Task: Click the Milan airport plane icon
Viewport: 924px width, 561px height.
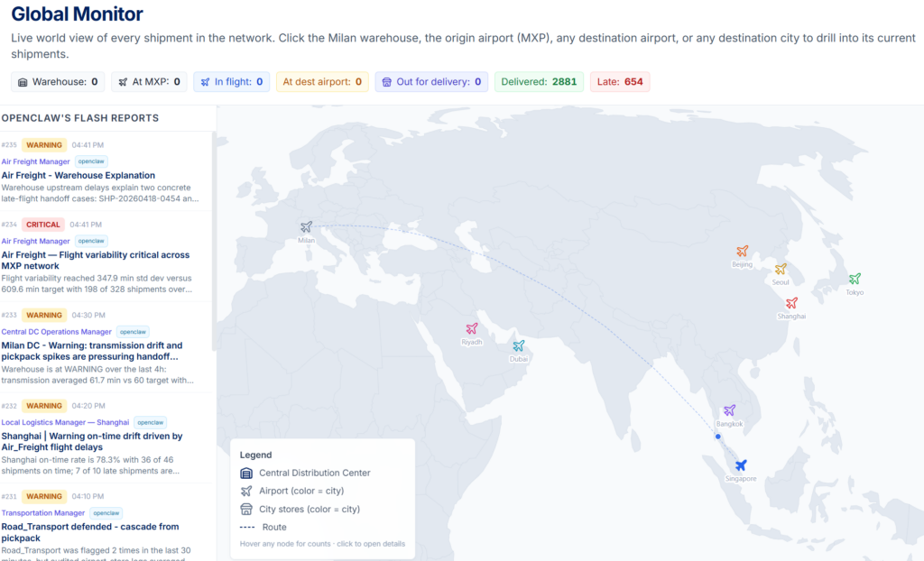Action: click(307, 226)
